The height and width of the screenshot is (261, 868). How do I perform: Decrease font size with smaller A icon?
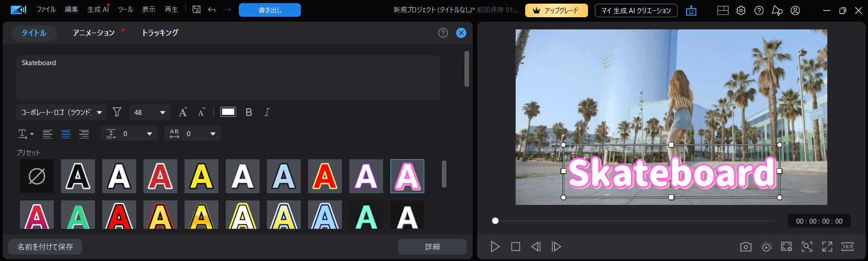click(202, 112)
